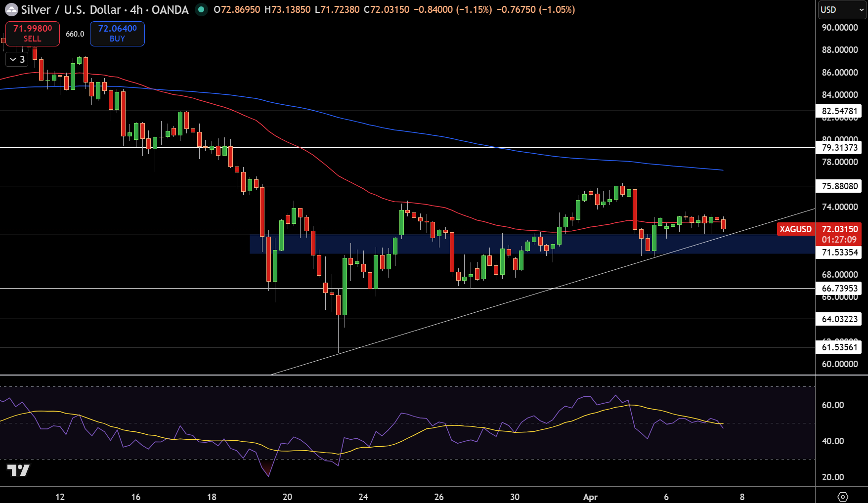The width and height of the screenshot is (868, 503).
Task: Open the USD currency dropdown
Action: point(842,10)
